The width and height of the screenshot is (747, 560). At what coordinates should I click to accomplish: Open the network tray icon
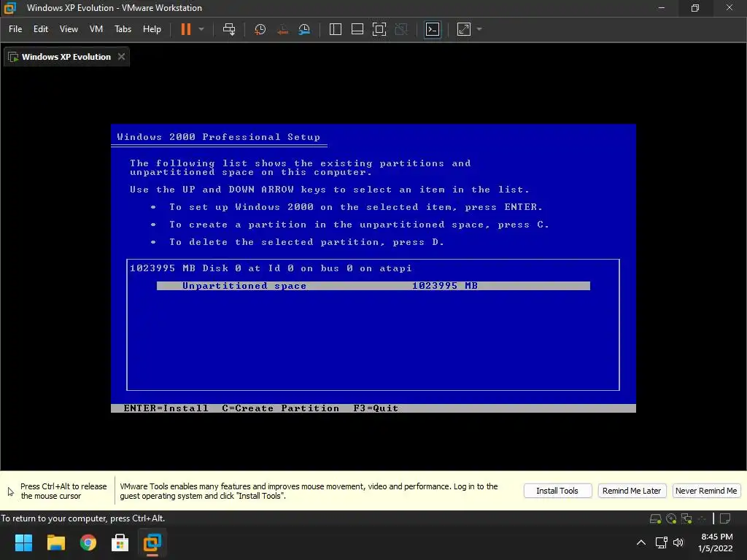[661, 542]
